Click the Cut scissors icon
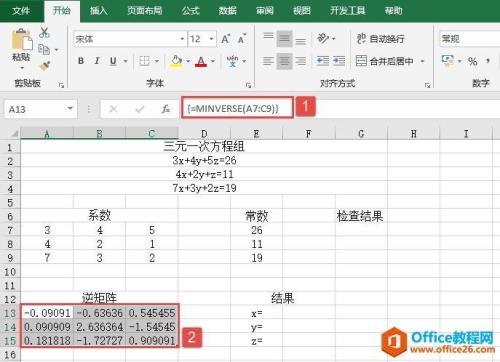The width and height of the screenshot is (500, 362). [44, 33]
